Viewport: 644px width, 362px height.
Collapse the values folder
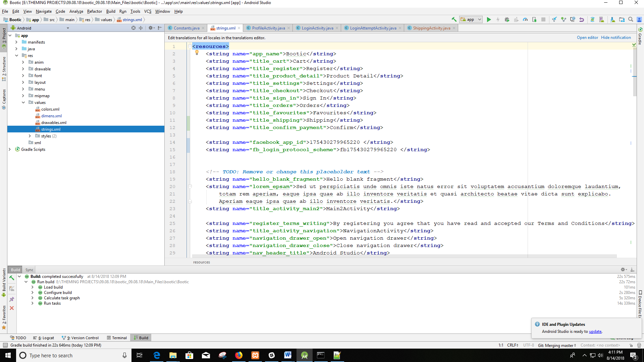point(23,103)
